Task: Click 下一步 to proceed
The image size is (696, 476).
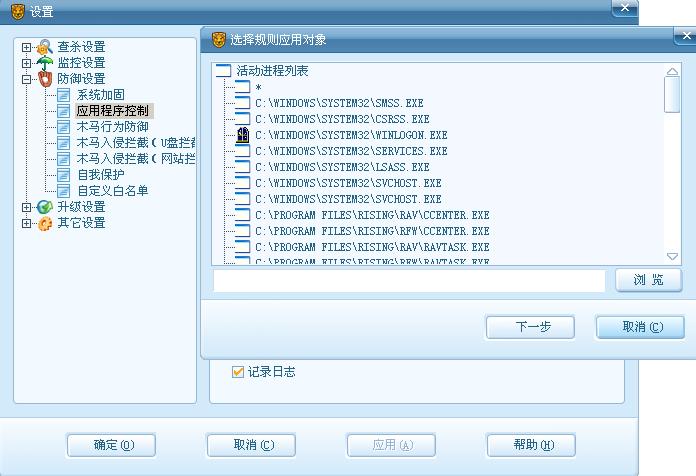Action: click(x=530, y=327)
